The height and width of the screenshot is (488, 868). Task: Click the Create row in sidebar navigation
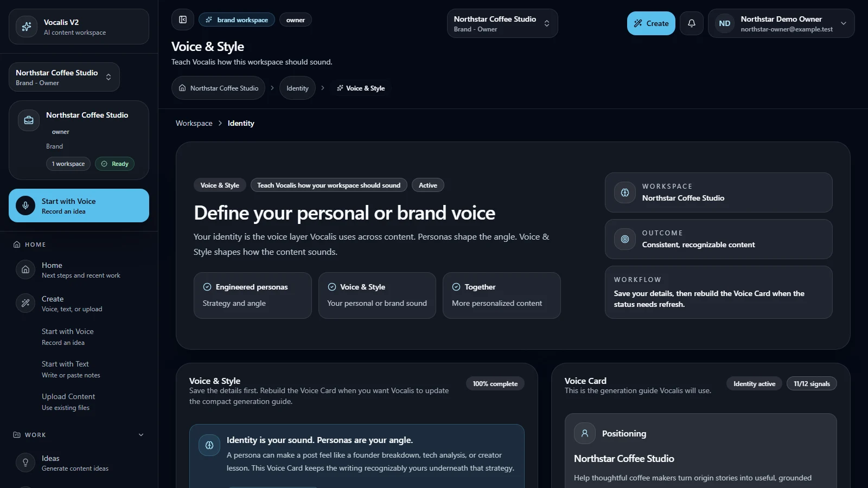[x=79, y=303]
